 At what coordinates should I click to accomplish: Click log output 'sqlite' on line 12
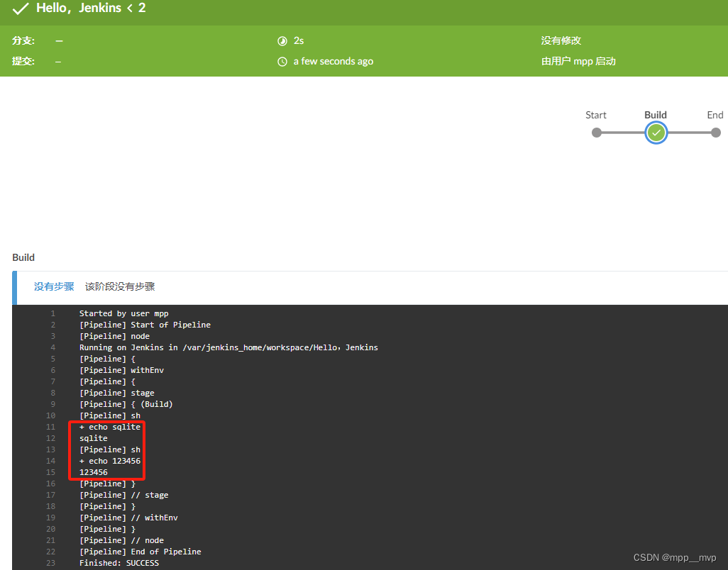coord(94,438)
